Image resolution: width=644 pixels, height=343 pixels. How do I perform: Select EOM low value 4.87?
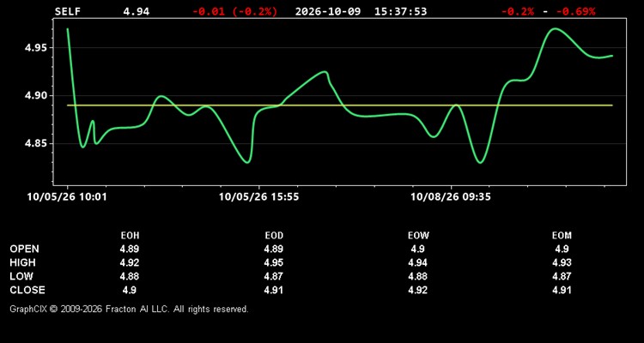[x=562, y=276]
